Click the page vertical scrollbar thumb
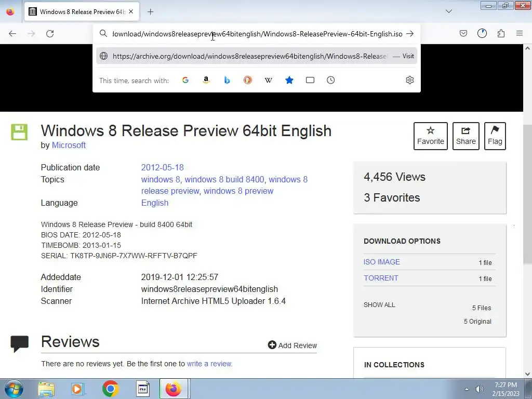 click(527, 193)
